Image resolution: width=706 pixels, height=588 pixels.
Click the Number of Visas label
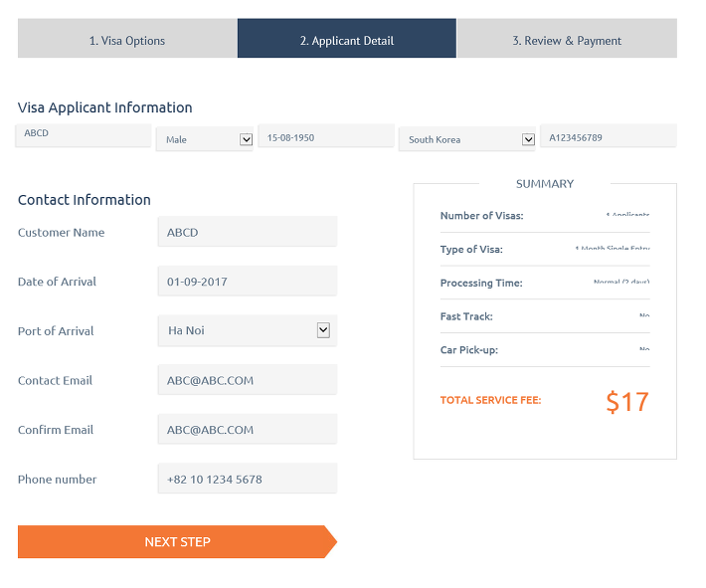482,215
